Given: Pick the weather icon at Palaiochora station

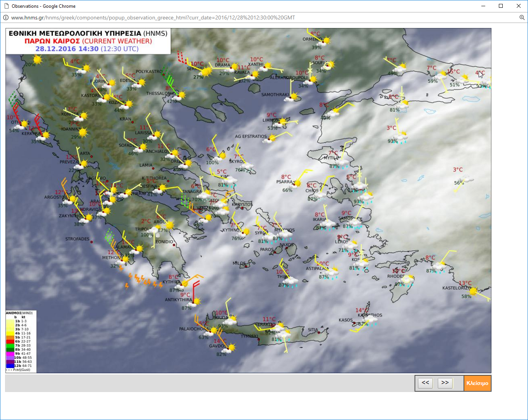Looking at the screenshot, I should [212, 331].
